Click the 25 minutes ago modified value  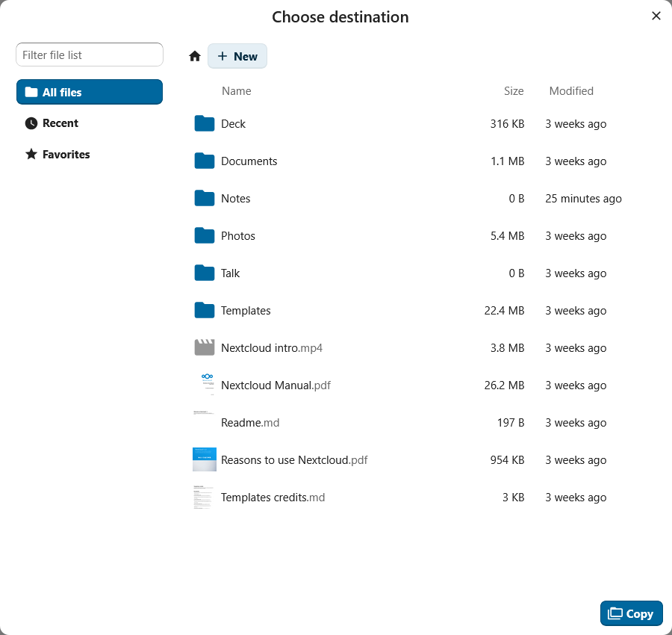click(x=583, y=199)
